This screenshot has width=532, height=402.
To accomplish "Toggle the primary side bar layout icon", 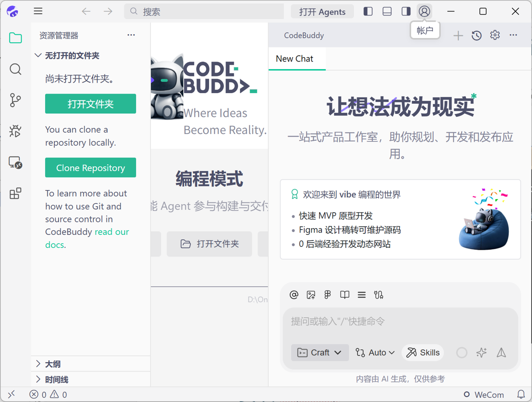I will click(x=368, y=12).
